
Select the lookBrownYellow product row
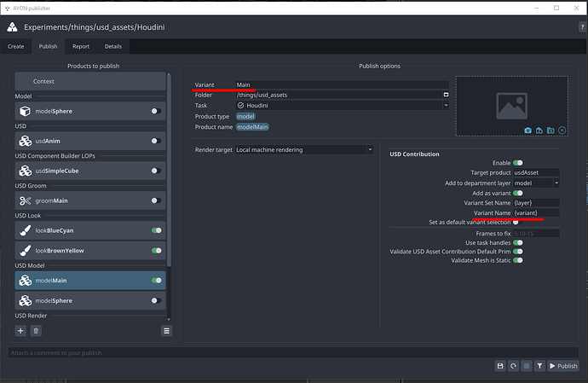tap(90, 251)
